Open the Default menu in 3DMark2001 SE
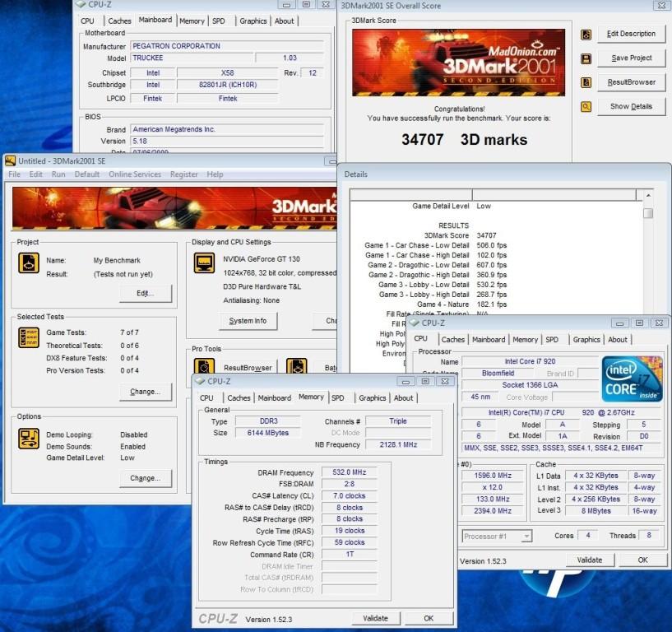This screenshot has height=632, width=672. 87,174
